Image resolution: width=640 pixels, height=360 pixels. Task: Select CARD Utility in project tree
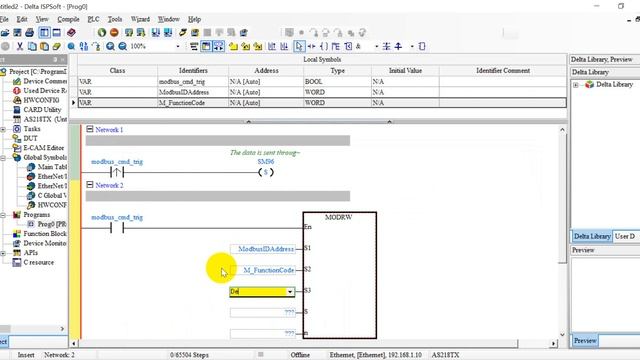42,109
